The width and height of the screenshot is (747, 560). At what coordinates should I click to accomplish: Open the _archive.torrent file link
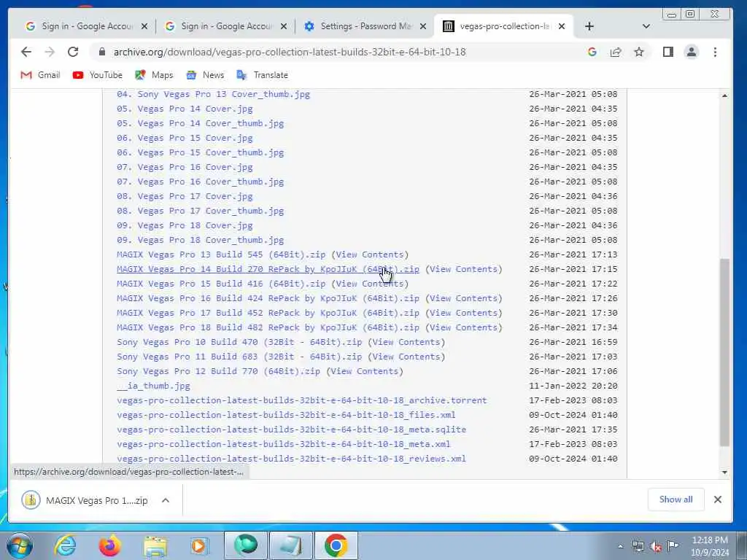tap(302, 400)
